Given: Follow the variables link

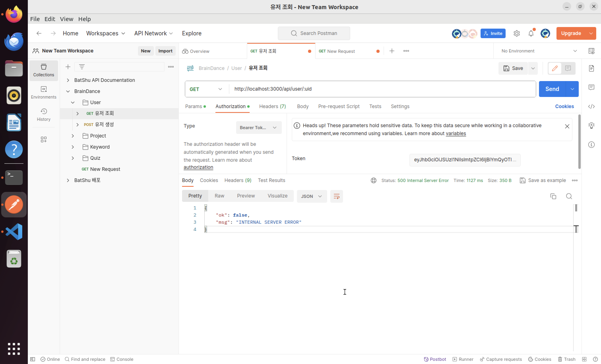Looking at the screenshot, I should [456, 133].
